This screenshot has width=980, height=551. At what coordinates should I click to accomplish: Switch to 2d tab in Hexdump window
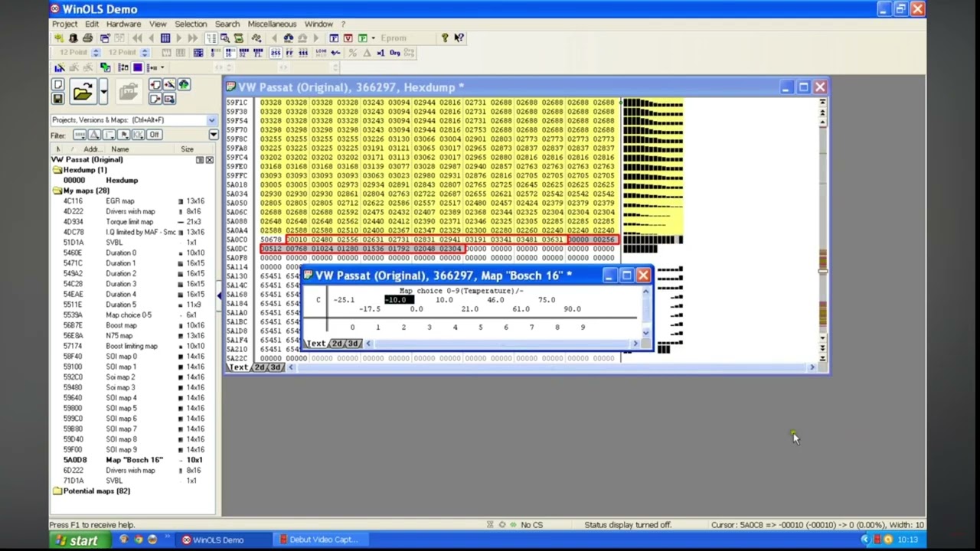[x=260, y=367]
